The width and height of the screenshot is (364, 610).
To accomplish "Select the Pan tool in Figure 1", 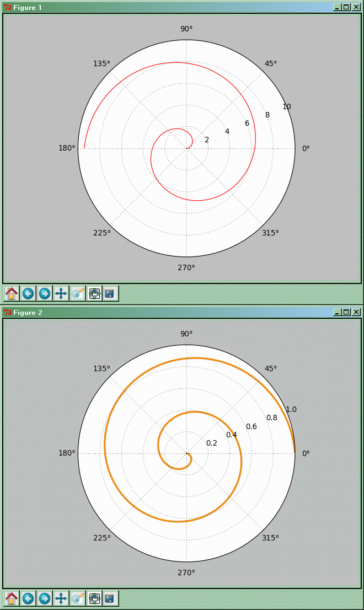I will [x=61, y=293].
